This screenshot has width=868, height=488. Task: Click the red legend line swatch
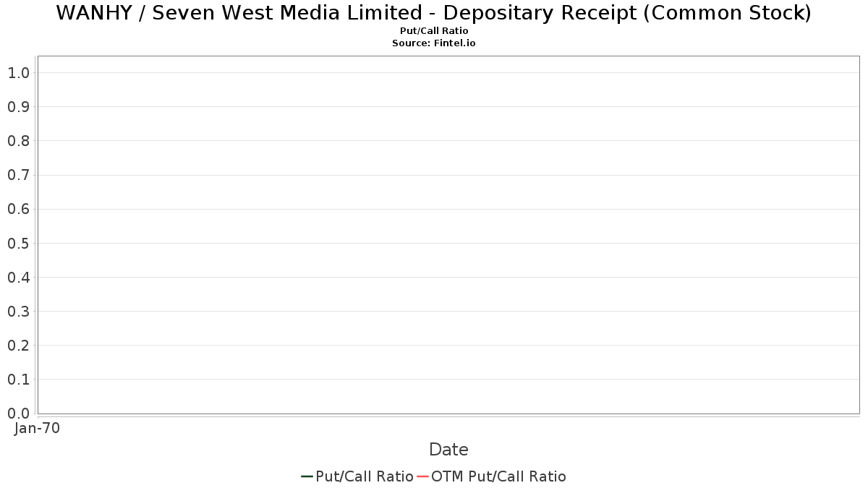coord(422,476)
